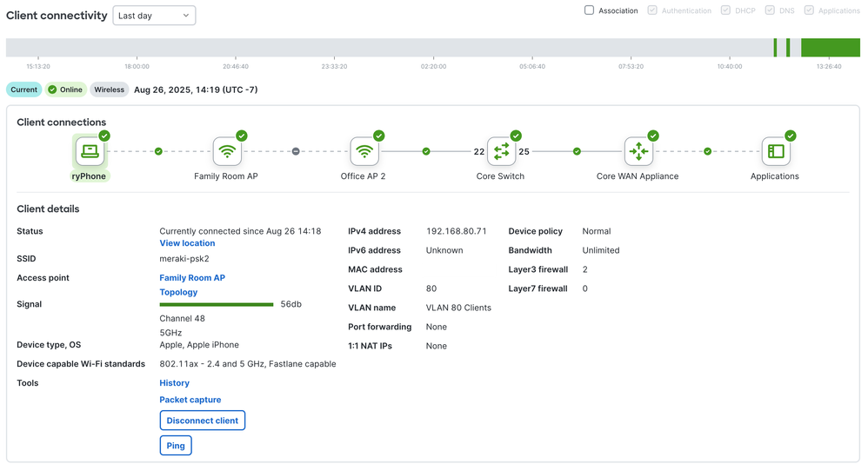This screenshot has height=464, width=868.
Task: Click the green check badge on Core Switch
Action: [516, 136]
